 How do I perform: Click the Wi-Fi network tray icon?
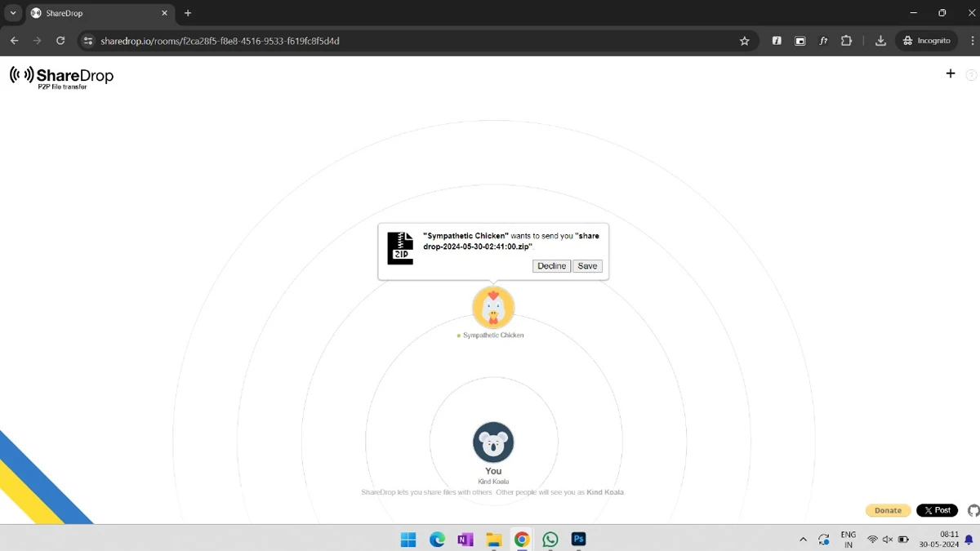pos(872,540)
